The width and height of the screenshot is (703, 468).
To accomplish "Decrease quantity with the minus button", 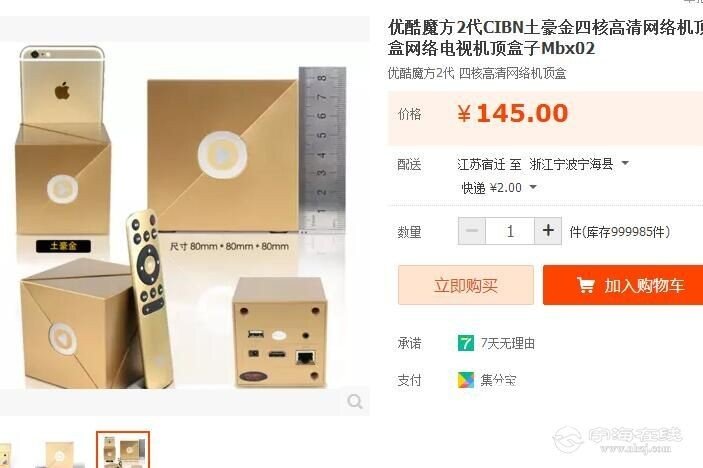I will [472, 231].
